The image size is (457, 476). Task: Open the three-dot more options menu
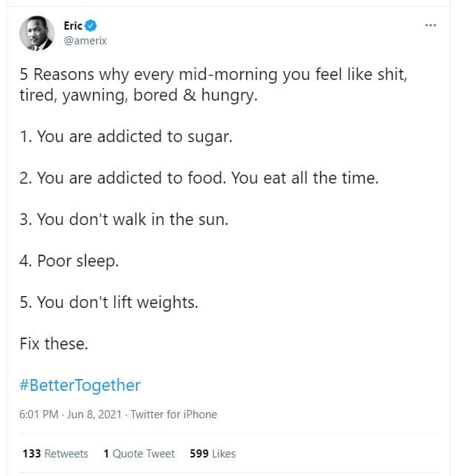(430, 25)
